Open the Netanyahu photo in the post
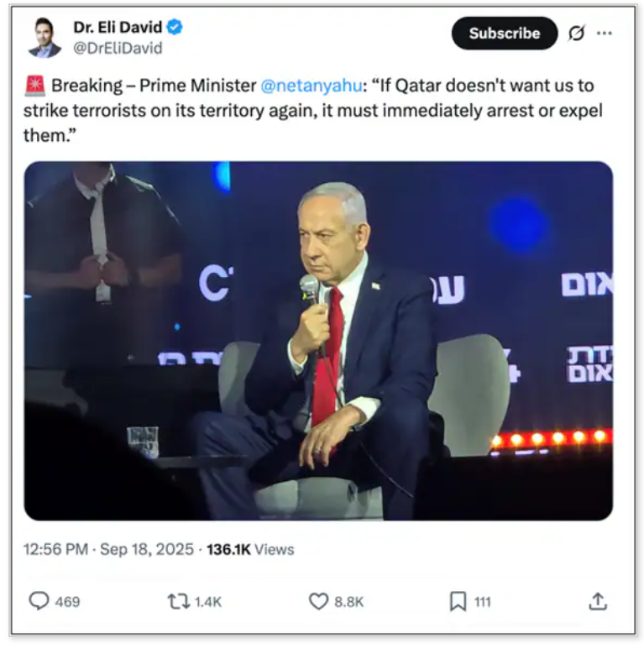This screenshot has width=644, height=648. [318, 341]
